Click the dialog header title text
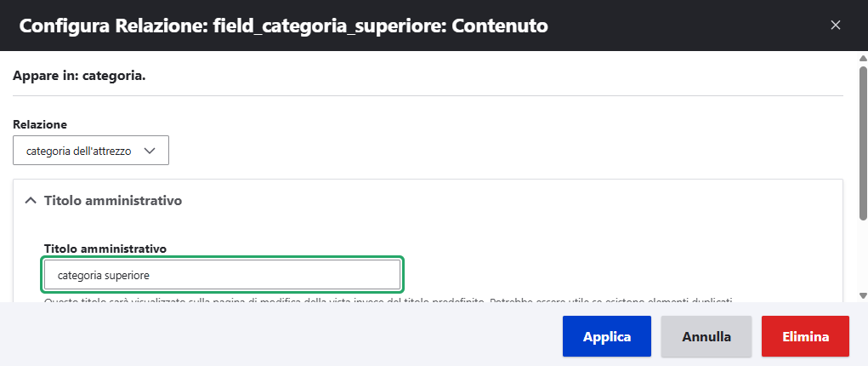The height and width of the screenshot is (366, 868). coord(283,26)
